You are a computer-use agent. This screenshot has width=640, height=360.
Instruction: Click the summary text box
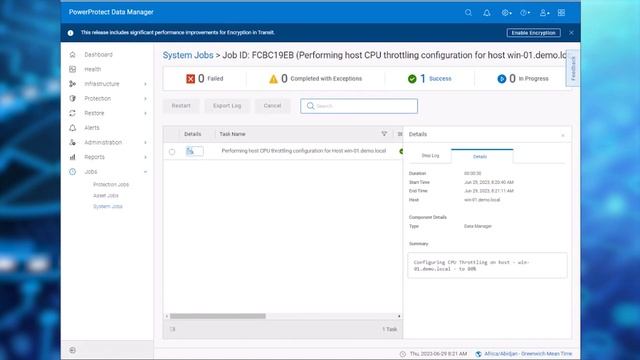487,266
